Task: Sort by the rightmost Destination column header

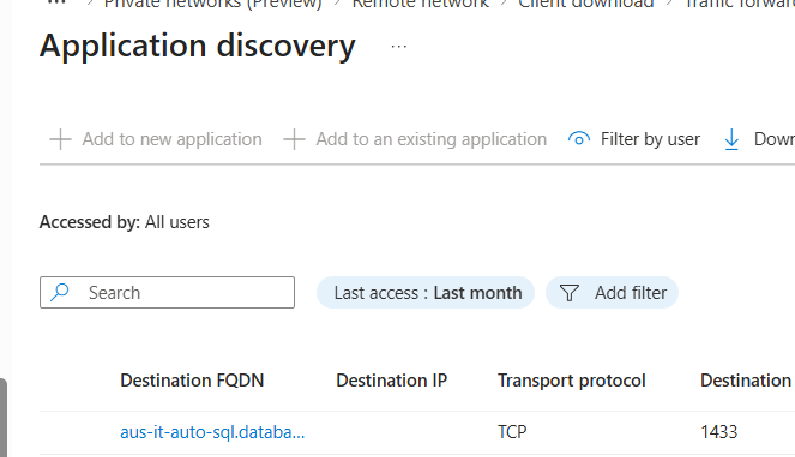Action: tap(745, 380)
